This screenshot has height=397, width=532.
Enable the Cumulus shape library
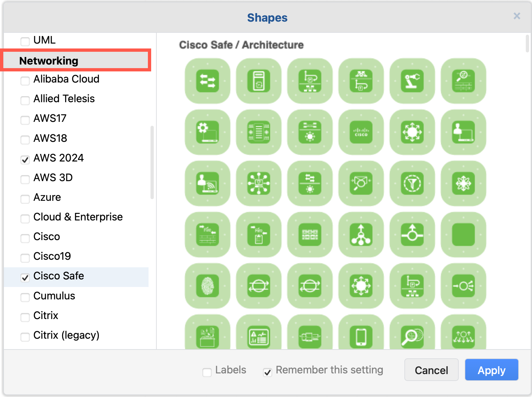point(25,297)
